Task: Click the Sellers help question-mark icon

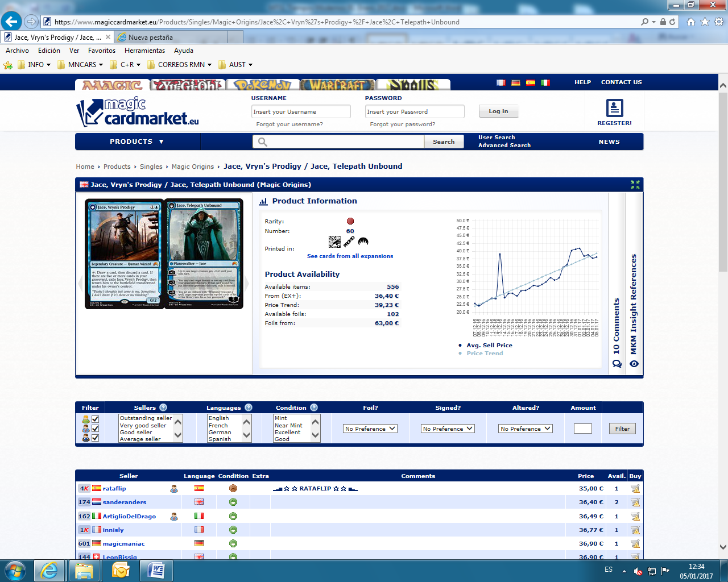Action: coord(163,408)
